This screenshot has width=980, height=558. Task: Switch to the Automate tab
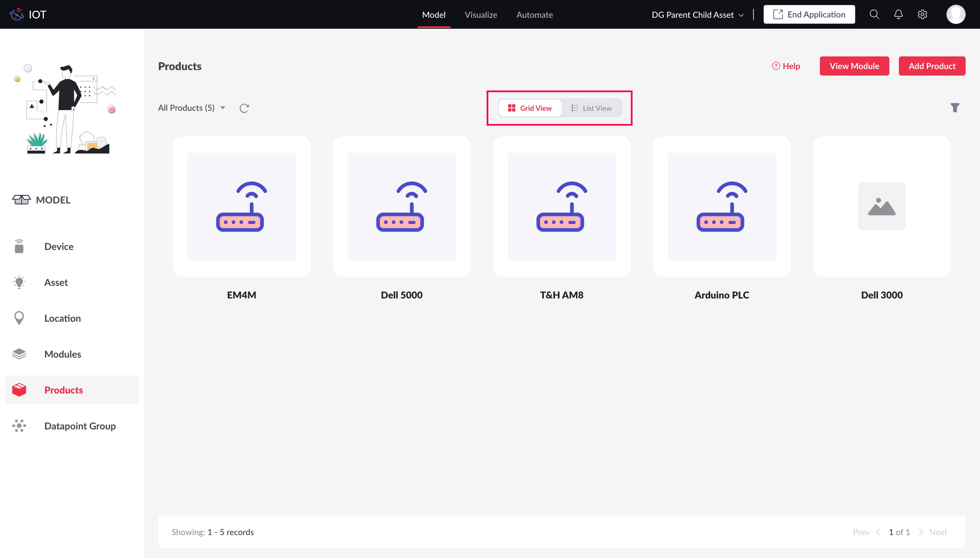(x=534, y=15)
